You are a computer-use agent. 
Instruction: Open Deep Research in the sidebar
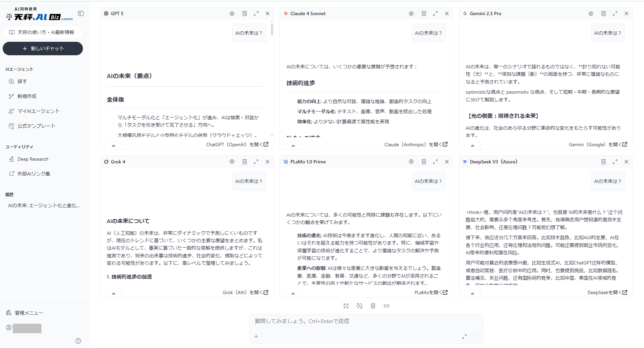click(33, 159)
